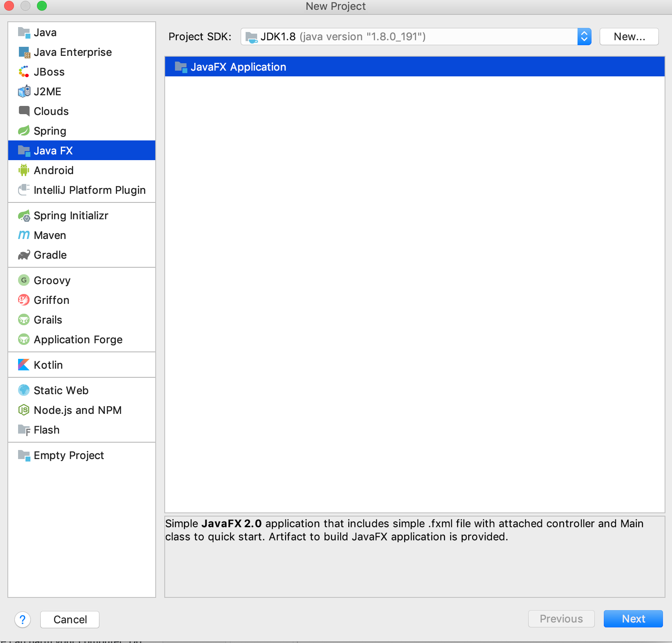Click the Groovy G icon
672x643 pixels.
24,280
